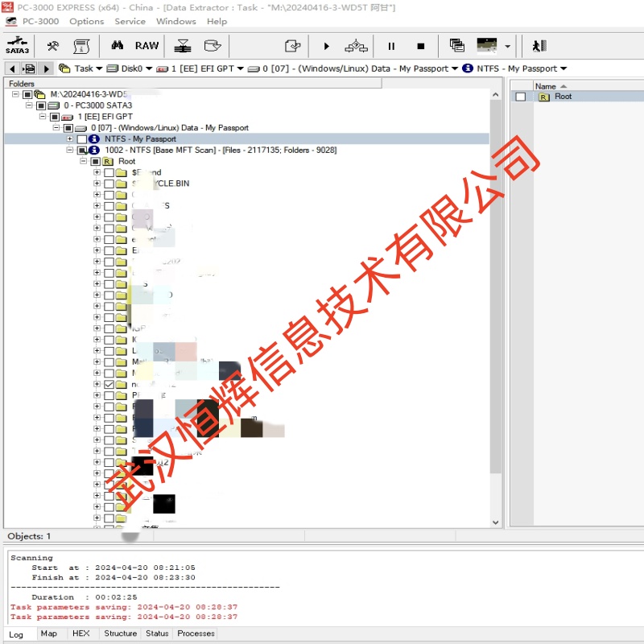The width and height of the screenshot is (644, 644).
Task: Open the task info scroll icon
Action: (81, 46)
